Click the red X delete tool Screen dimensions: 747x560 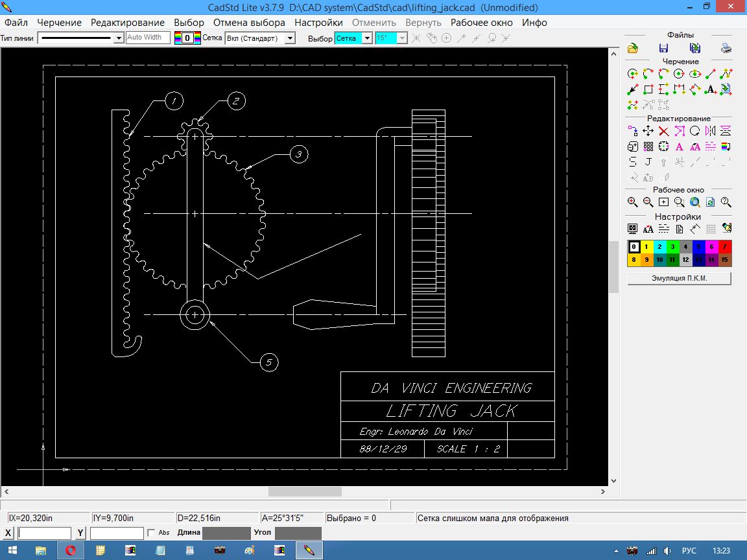click(x=663, y=131)
